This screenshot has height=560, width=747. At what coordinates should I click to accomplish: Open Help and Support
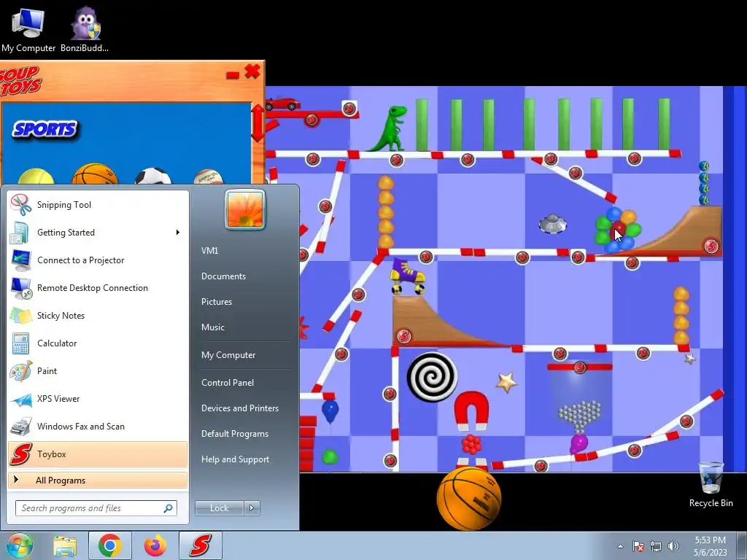click(x=236, y=459)
